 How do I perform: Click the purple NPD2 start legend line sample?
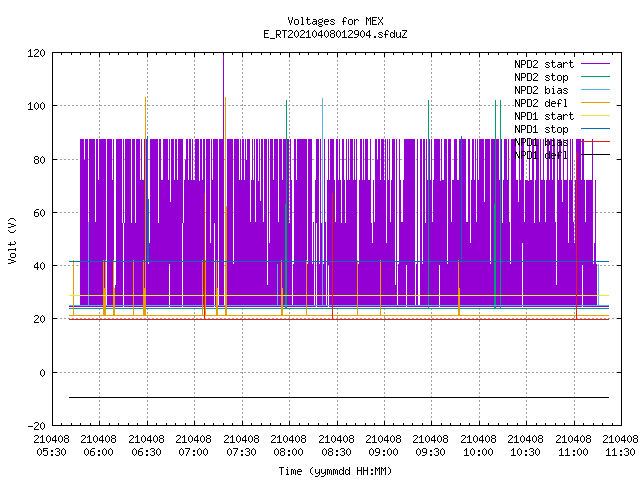[x=595, y=64]
